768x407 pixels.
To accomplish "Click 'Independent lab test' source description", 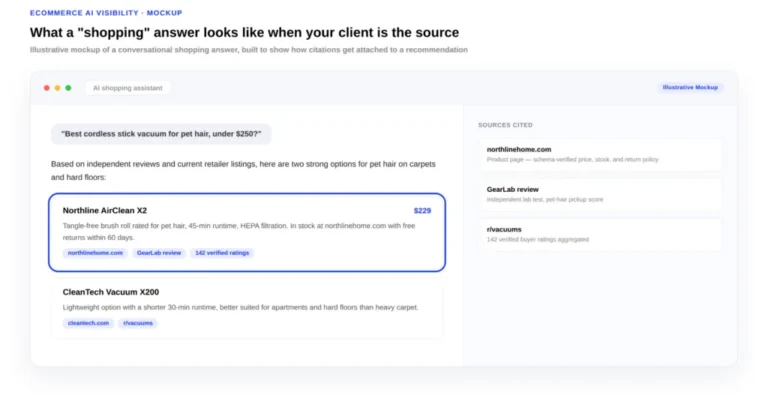I will (x=545, y=199).
